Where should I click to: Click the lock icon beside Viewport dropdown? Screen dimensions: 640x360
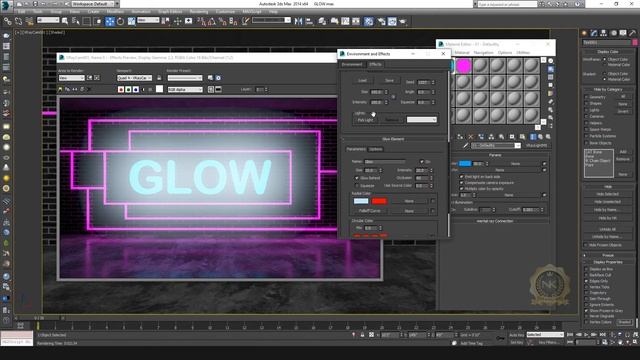pyautogui.click(x=159, y=78)
